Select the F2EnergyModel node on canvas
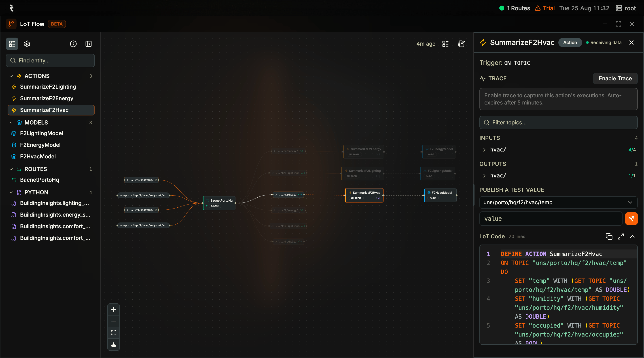The height and width of the screenshot is (358, 644). pyautogui.click(x=439, y=152)
